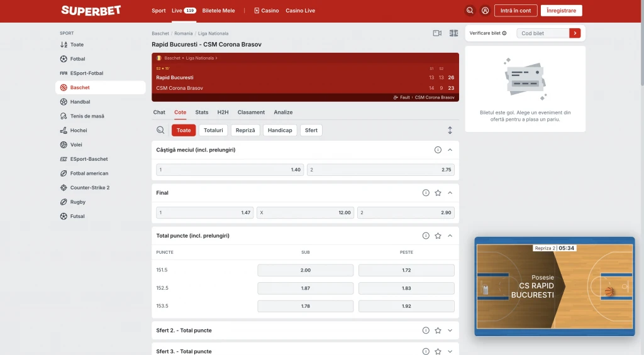Image resolution: width=644 pixels, height=355 pixels.
Task: Select Counter-Strike 2 in sidebar
Action: [x=89, y=188]
